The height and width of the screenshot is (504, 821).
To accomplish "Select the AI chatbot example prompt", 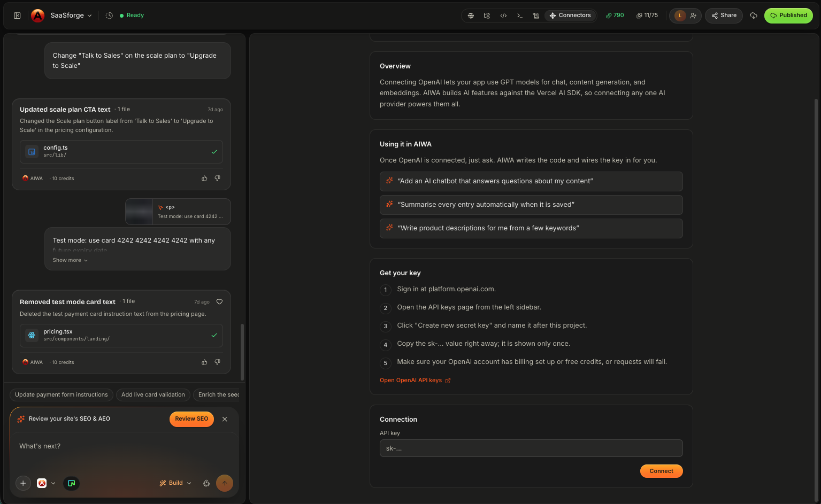I will click(531, 181).
